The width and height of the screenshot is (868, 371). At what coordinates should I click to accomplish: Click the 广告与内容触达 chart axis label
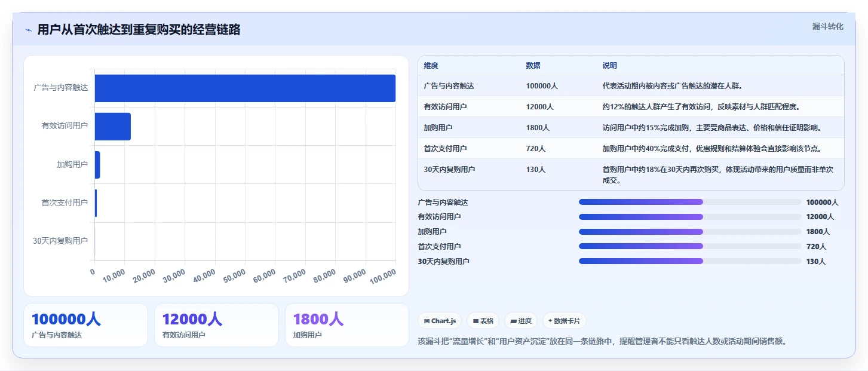[x=60, y=88]
